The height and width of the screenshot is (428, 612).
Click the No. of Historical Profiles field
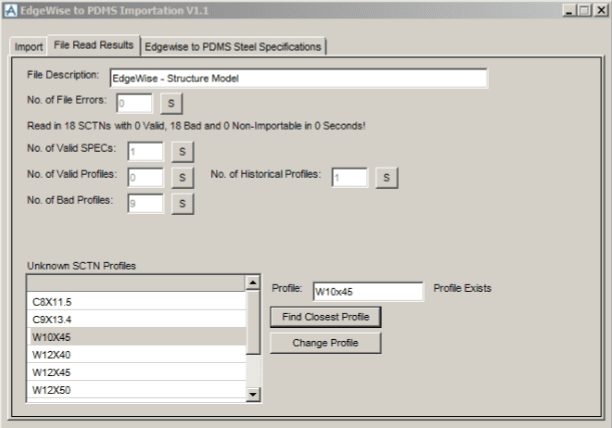pyautogui.click(x=350, y=178)
